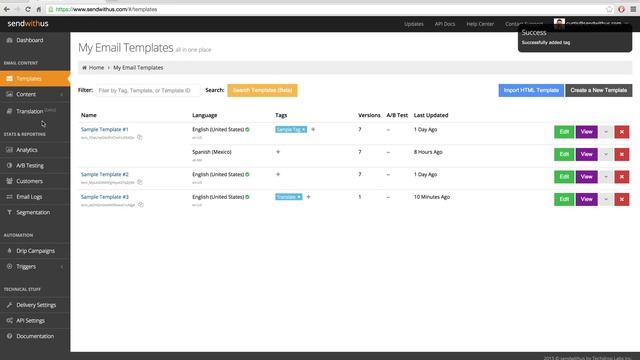640x360 pixels.
Task: Expand the Triggers submenu chevron
Action: coord(62,267)
